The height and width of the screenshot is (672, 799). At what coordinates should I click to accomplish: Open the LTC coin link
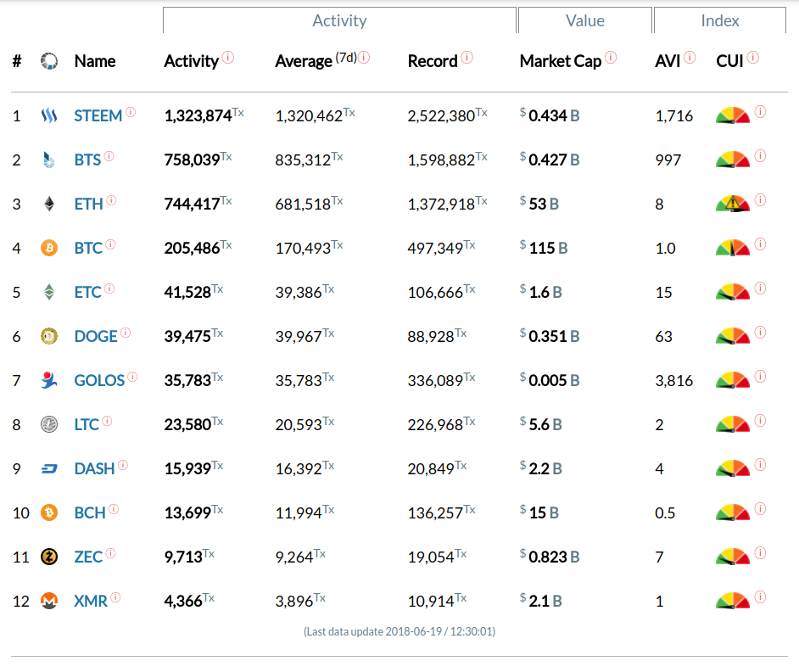coord(87,425)
